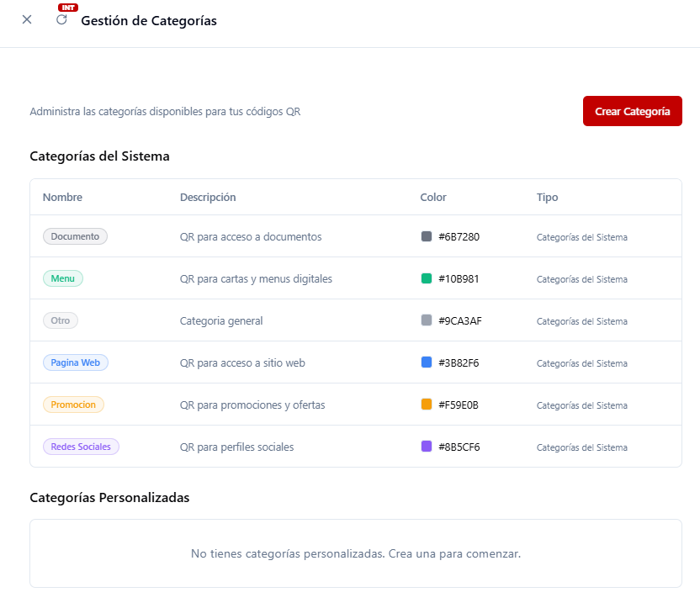Select the orange #F59E0B color swatch
700x603 pixels.
point(427,405)
